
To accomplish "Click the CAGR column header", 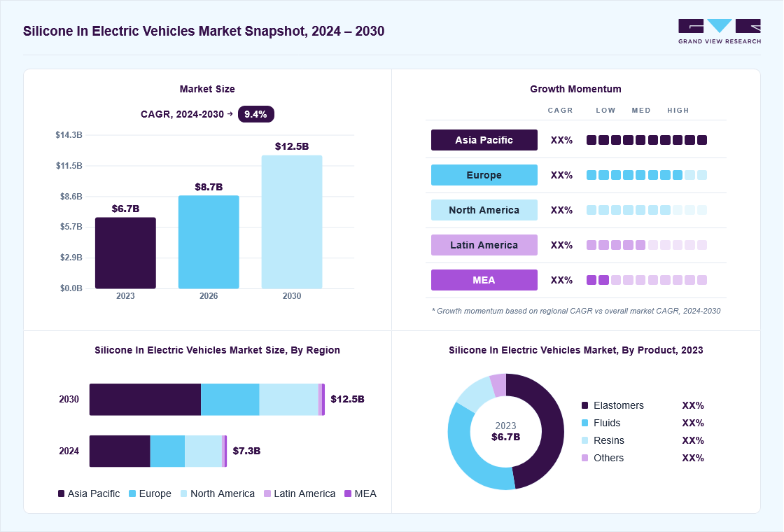I will tap(560, 111).
